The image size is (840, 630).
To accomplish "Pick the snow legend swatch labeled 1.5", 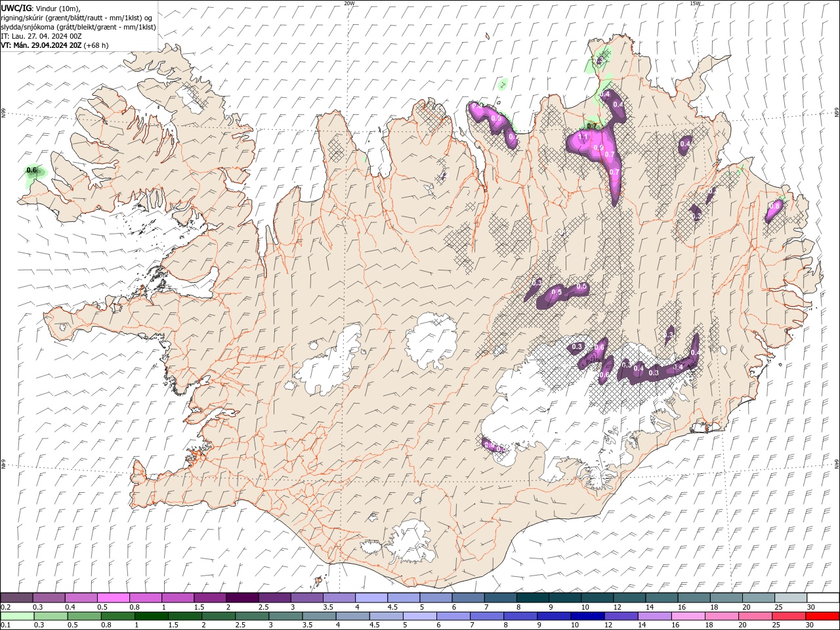I will coord(210,598).
